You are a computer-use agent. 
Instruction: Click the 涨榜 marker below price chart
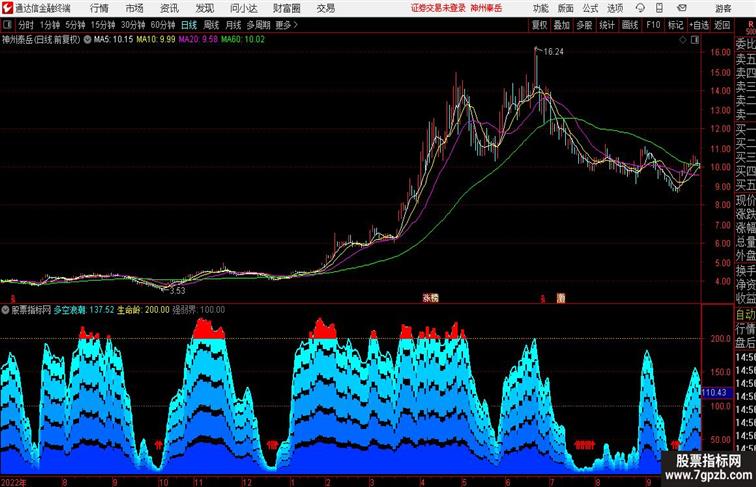431,298
